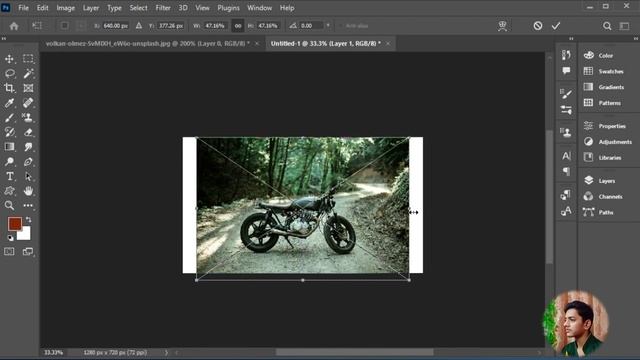Toggle relative positioning triangle between X and Y
640x360 pixels.
point(139,26)
